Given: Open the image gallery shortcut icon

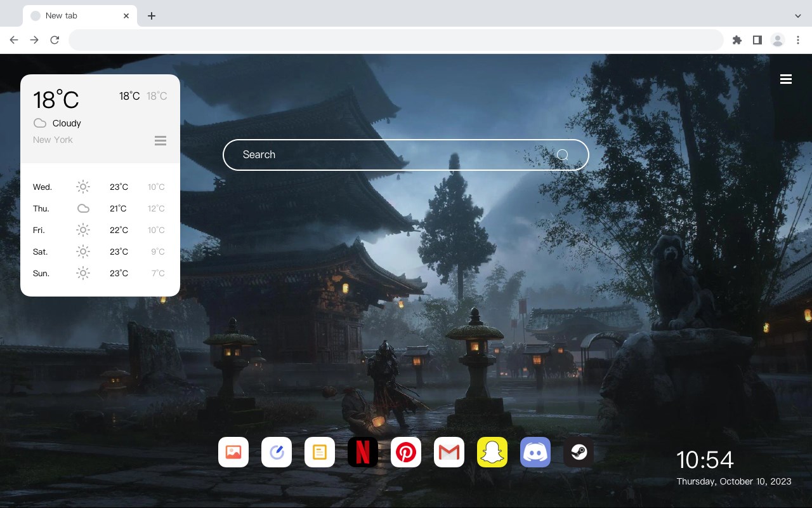Looking at the screenshot, I should 233,452.
